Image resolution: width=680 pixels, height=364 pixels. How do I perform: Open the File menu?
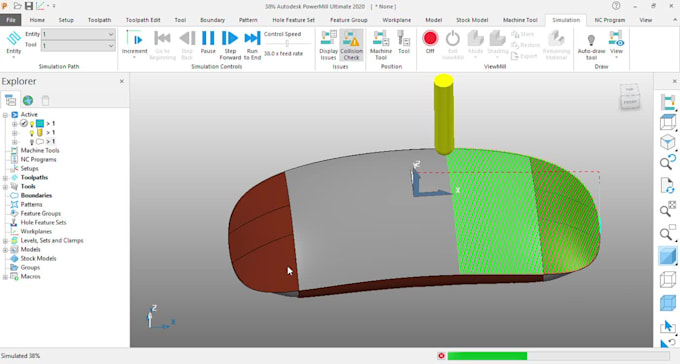pyautogui.click(x=11, y=20)
